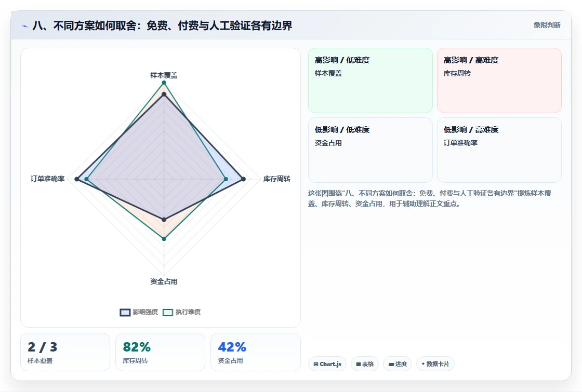Viewport: 582px width, 392px height.
Task: Click the 样本覆盖 radar axis label
Action: (164, 75)
